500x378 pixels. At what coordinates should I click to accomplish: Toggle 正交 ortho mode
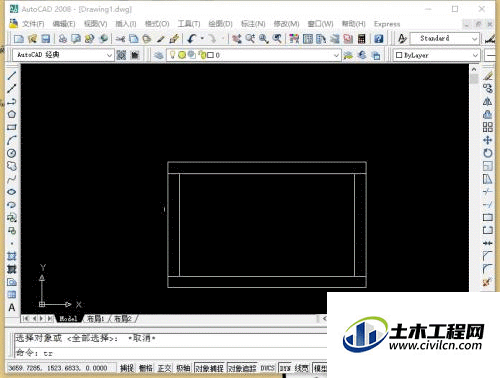pyautogui.click(x=164, y=368)
